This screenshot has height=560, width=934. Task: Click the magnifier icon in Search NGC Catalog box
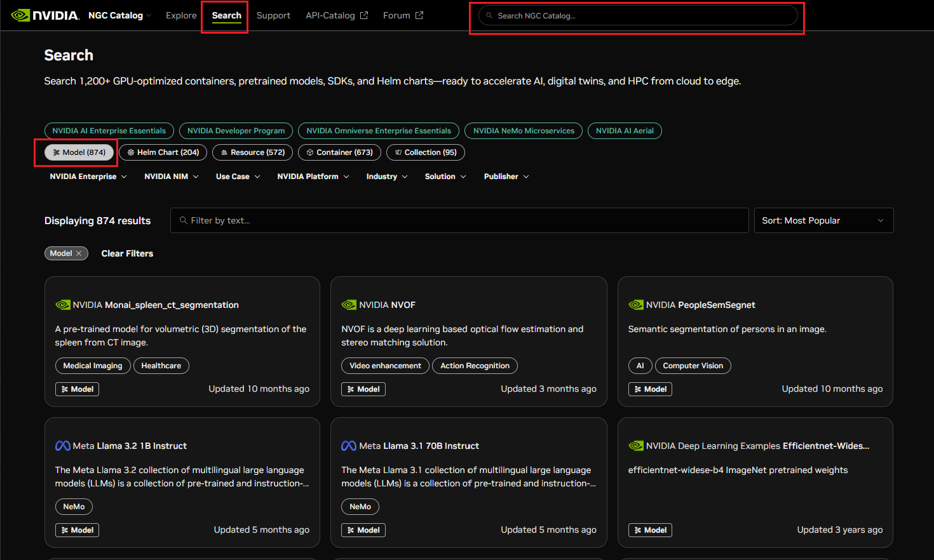[489, 15]
